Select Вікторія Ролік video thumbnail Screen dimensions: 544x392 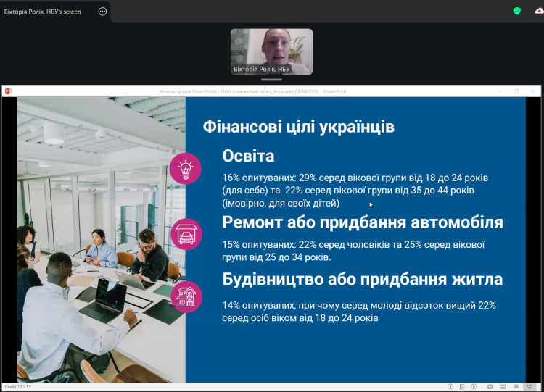[x=271, y=51]
